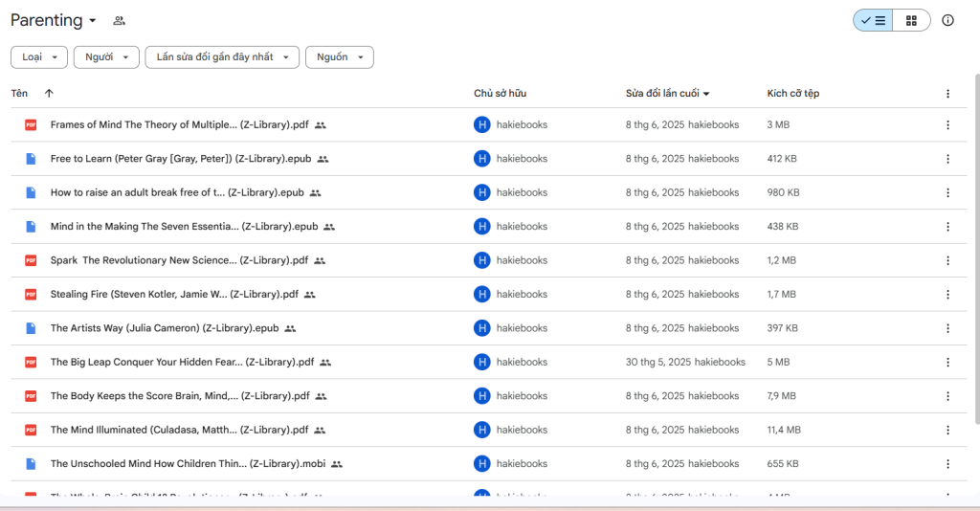Switch to grid layout view
The image size is (980, 511).
911,21
